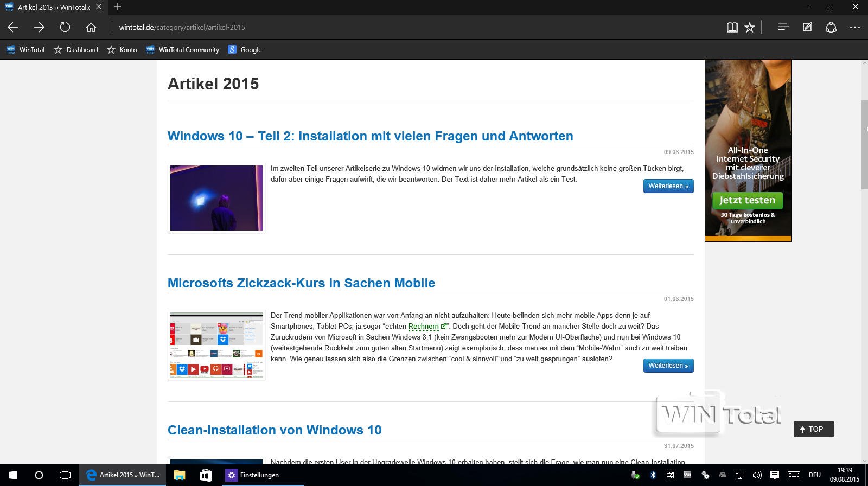The height and width of the screenshot is (486, 868).
Task: Share this page via the share icon
Action: coord(831,27)
